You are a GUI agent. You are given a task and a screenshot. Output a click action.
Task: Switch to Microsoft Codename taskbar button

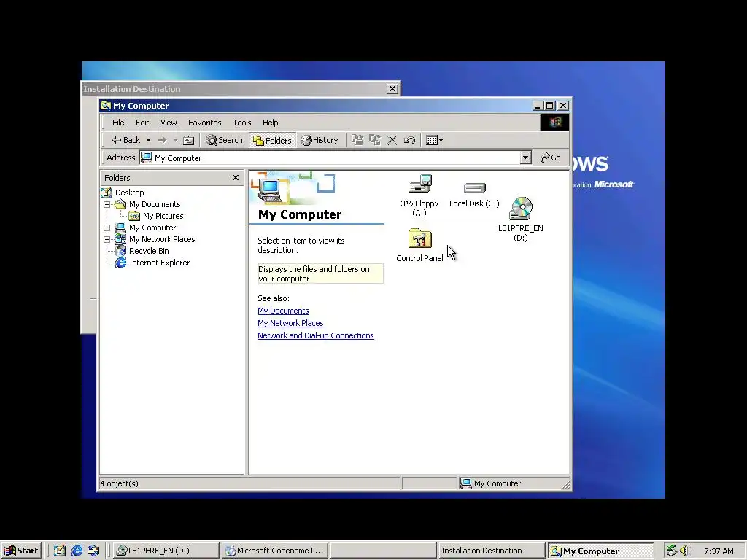[274, 551]
